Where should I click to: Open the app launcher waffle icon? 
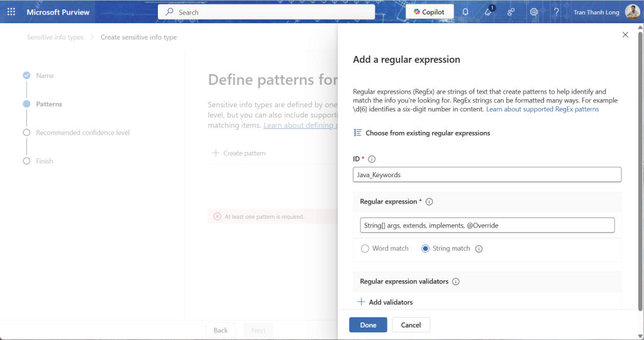(11, 12)
